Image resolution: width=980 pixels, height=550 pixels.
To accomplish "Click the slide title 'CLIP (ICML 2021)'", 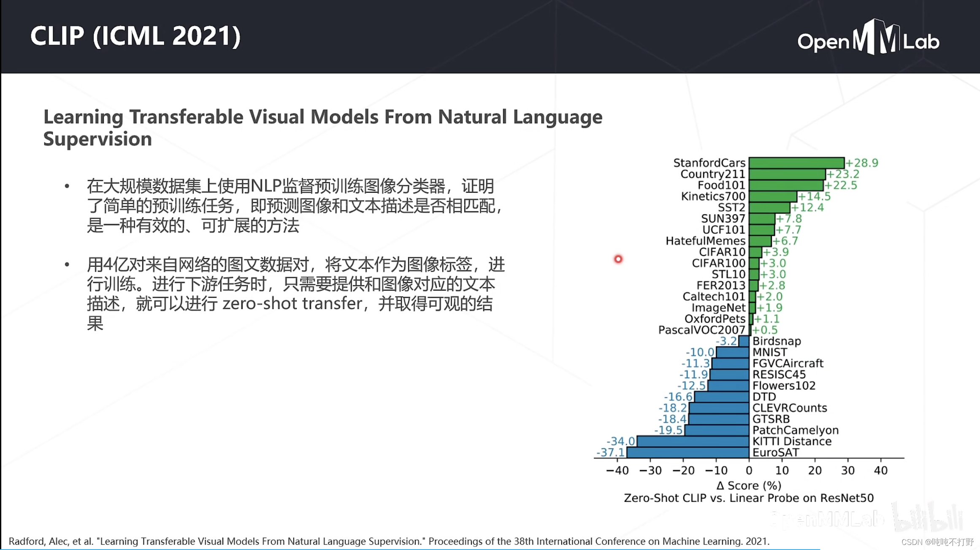I will (x=135, y=36).
